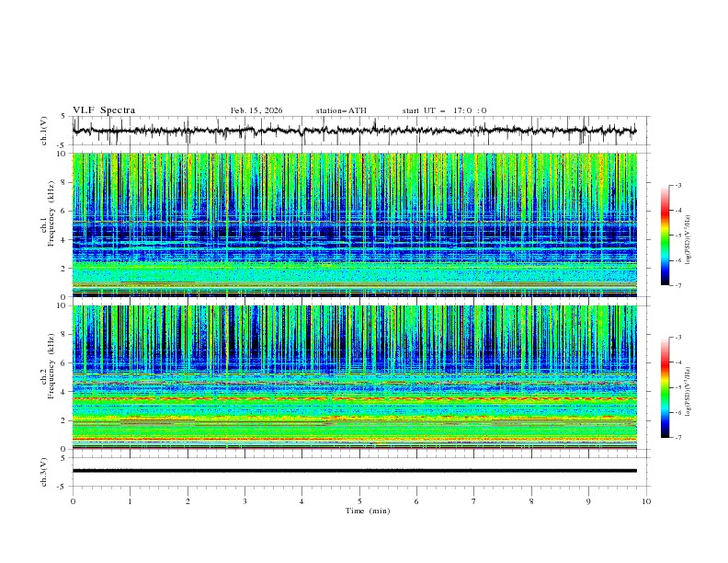Image resolution: width=728 pixels, height=563 pixels.
Task: Click the upper PSD color scale bar
Action: point(665,236)
